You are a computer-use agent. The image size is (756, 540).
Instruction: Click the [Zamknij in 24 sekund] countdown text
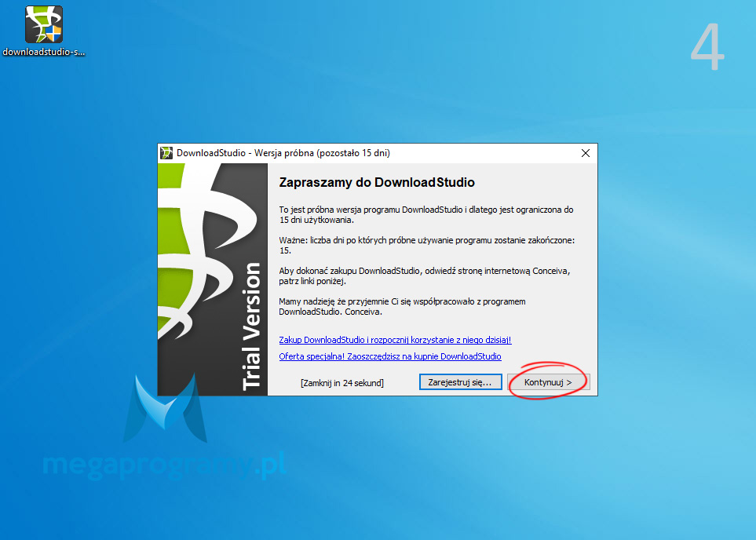(342, 383)
